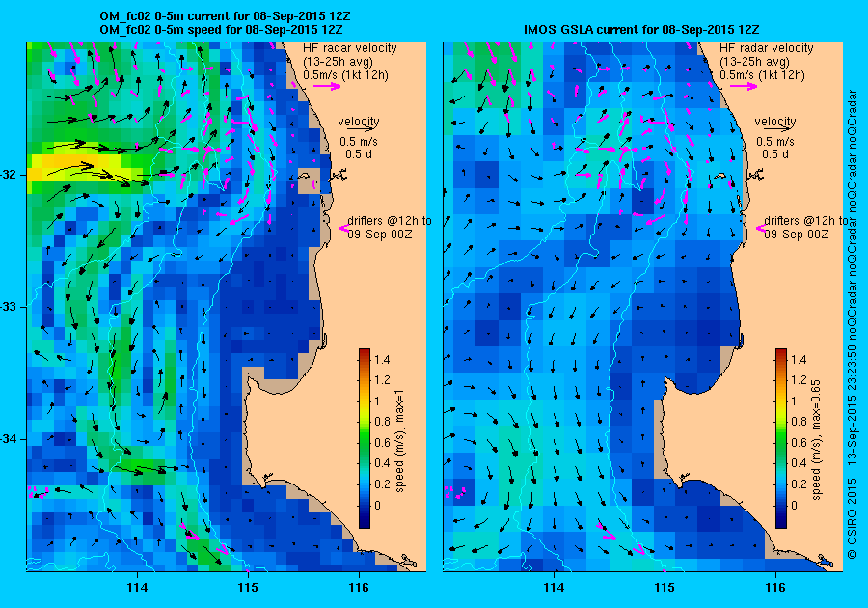This screenshot has height=608, width=868.
Task: Click 'HF radar velocity' label in left panel
Action: pos(350,48)
